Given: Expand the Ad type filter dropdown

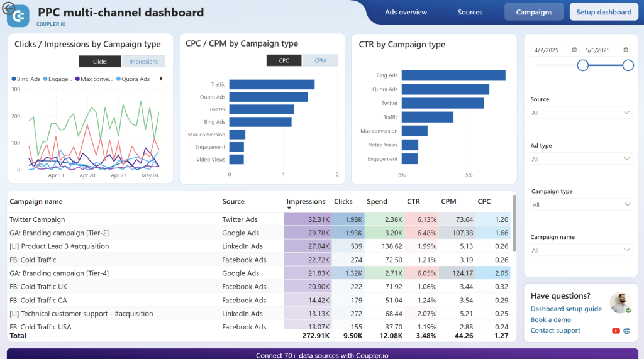Looking at the screenshot, I should pyautogui.click(x=580, y=159).
